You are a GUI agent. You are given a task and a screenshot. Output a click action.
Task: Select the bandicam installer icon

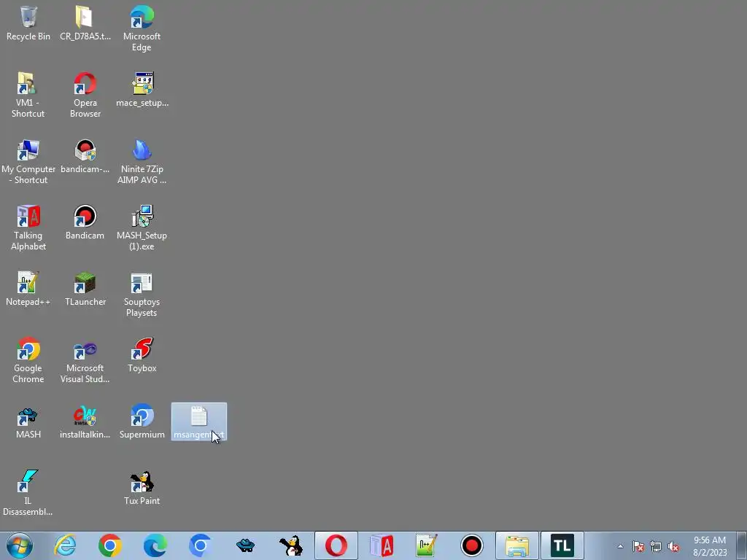85,156
